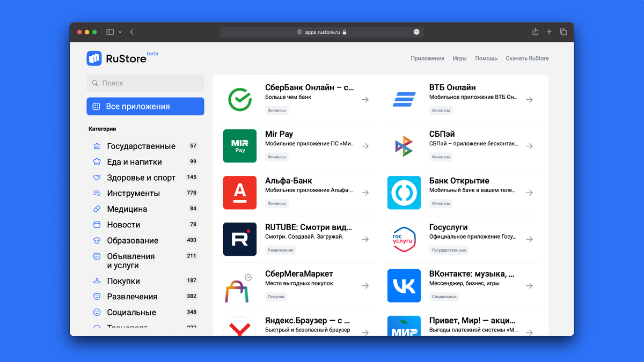Click the Скачать RuStore link
The width and height of the screenshot is (644, 362).
[527, 58]
